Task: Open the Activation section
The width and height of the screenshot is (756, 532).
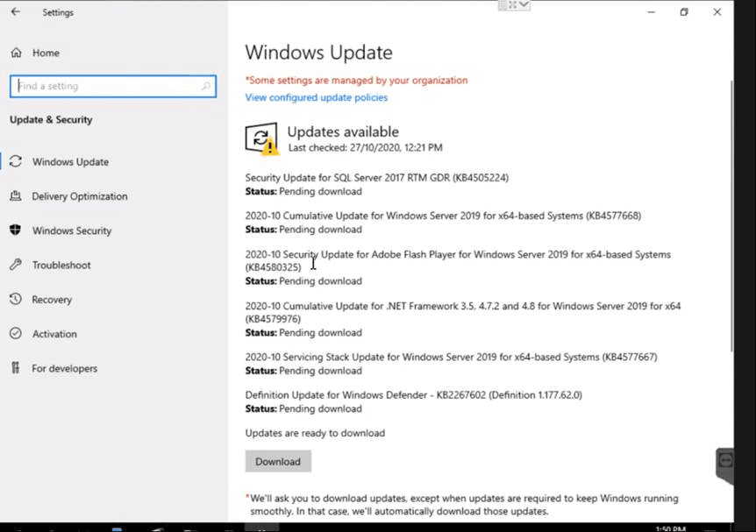Action: 54,334
